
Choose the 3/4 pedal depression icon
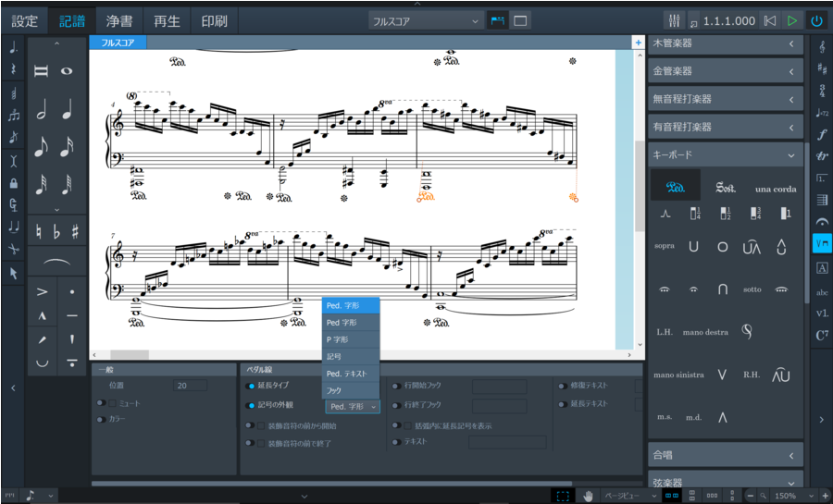[755, 214]
